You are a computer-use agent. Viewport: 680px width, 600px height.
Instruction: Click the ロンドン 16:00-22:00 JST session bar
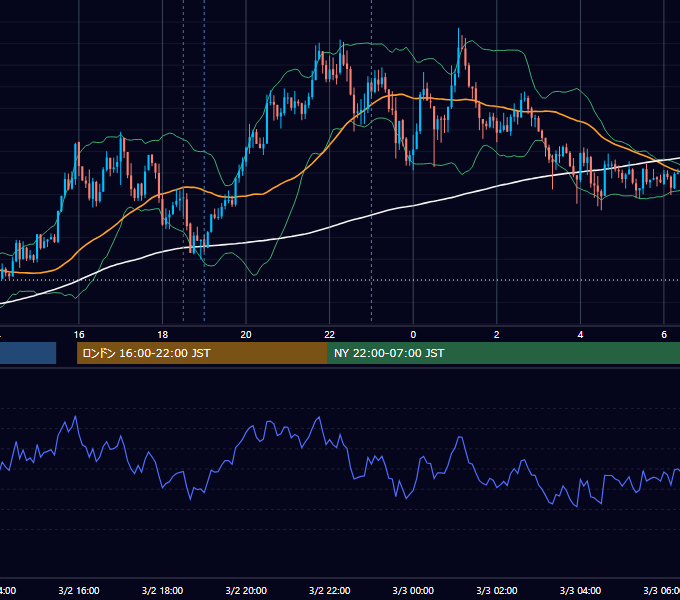[202, 353]
